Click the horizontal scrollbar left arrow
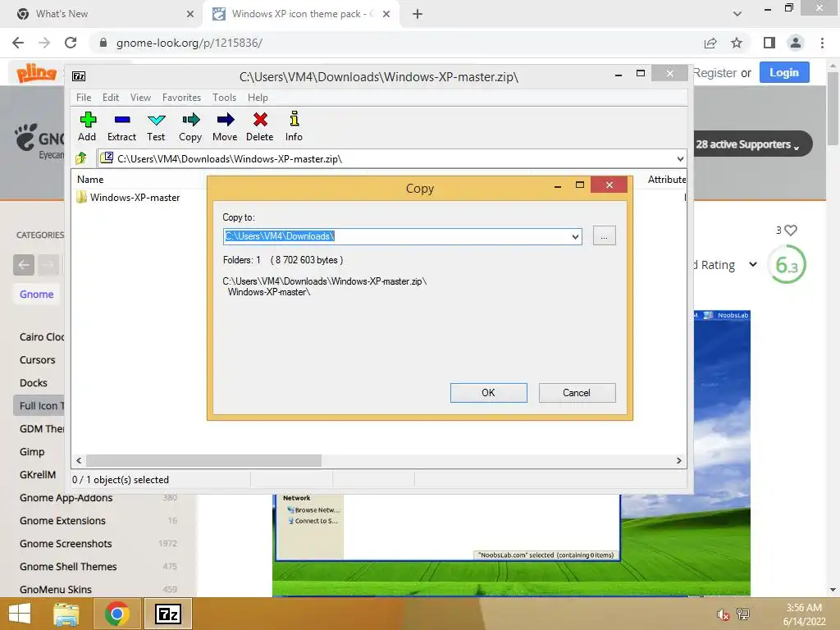This screenshot has height=630, width=840. click(79, 461)
